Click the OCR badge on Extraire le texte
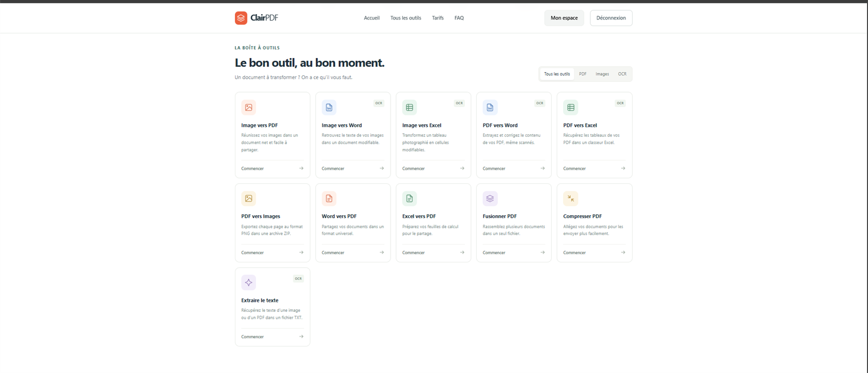The image size is (868, 373). (x=298, y=279)
